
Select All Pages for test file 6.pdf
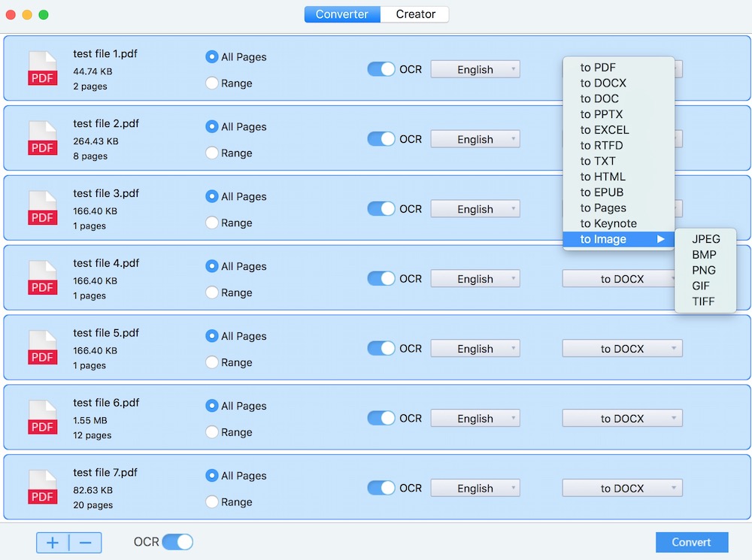coord(212,406)
